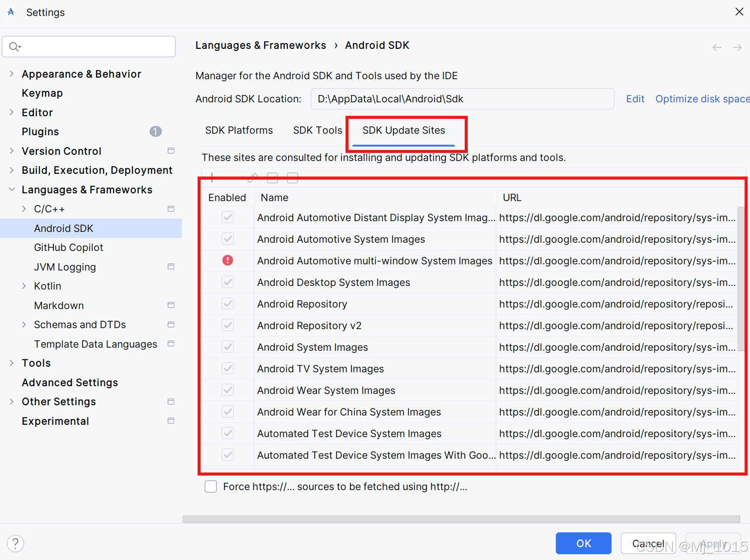
Task: Click the magnifier icon in the search field
Action: 15,46
